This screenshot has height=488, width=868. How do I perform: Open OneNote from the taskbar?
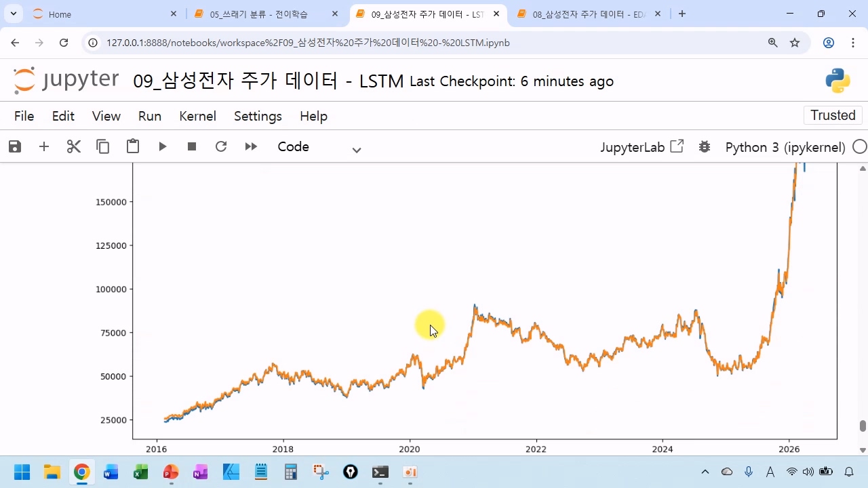tap(201, 472)
